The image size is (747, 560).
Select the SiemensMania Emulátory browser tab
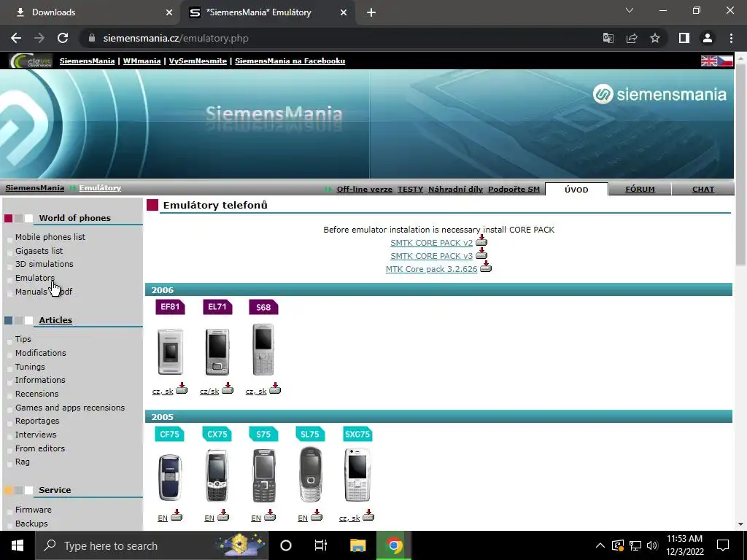pyautogui.click(x=267, y=12)
